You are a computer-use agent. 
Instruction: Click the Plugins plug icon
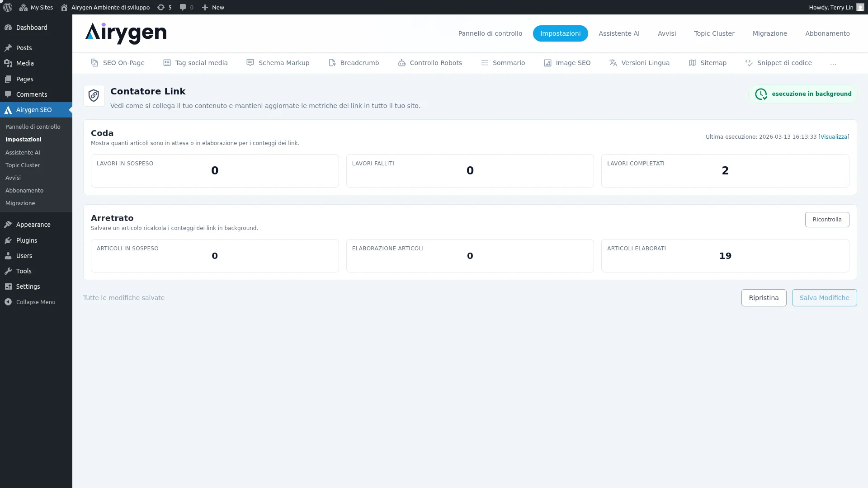tap(8, 240)
